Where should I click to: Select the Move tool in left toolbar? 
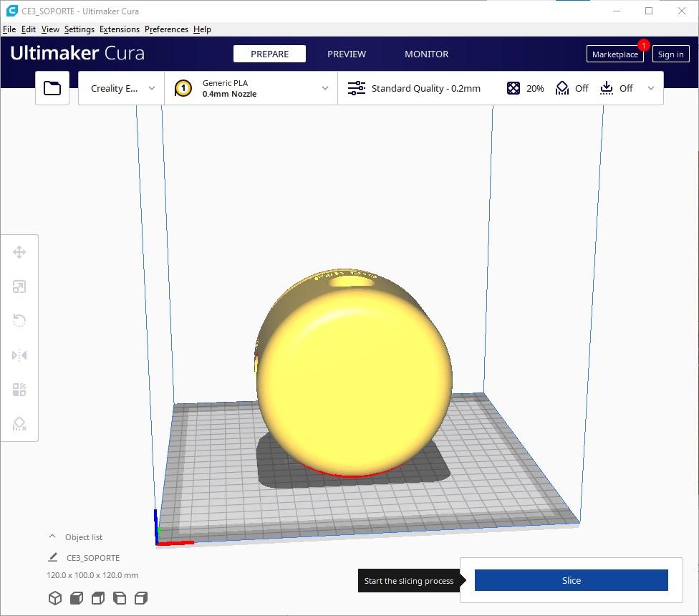[19, 252]
